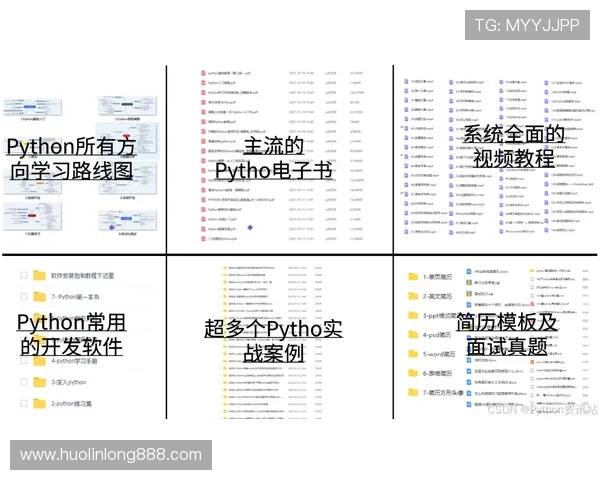
Task: Select the folder name 4-python学习手册
Action: pyautogui.click(x=74, y=361)
